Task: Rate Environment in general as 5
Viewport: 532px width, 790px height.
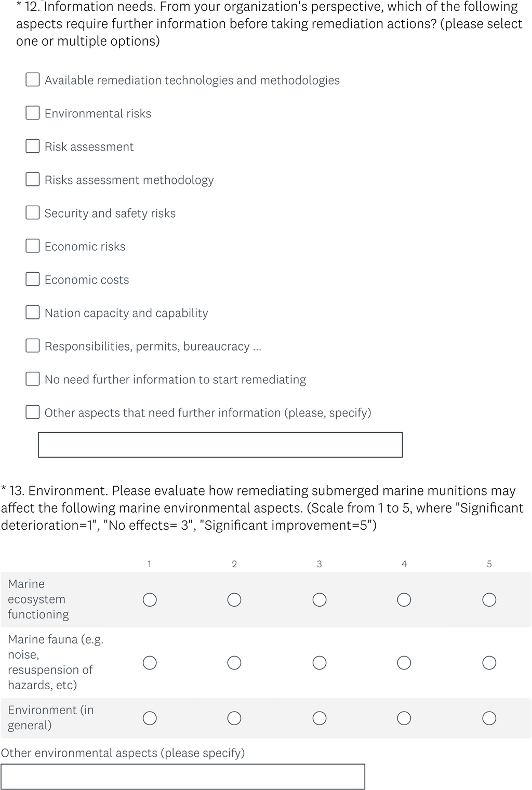Action: tap(489, 718)
